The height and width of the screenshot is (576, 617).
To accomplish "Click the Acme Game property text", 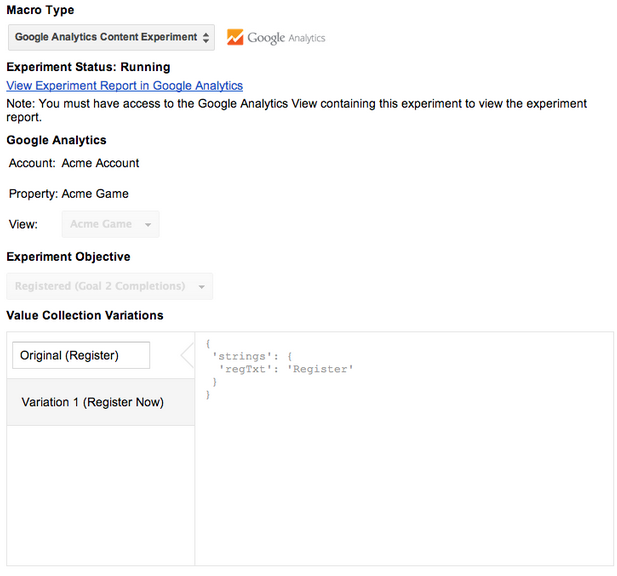I will click(x=95, y=194).
